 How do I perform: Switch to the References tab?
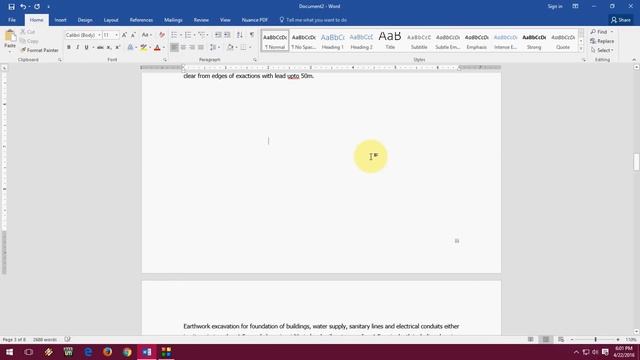tap(141, 20)
